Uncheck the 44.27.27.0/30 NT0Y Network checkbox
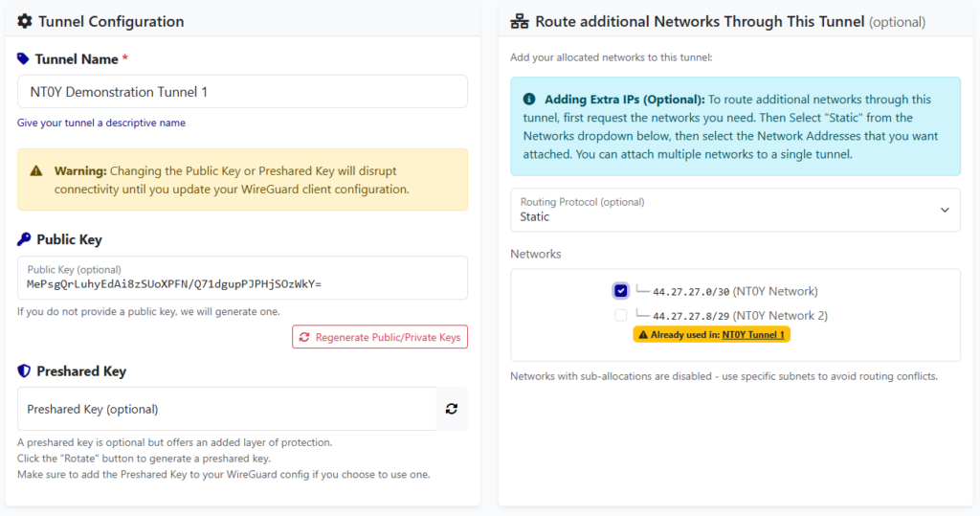The height and width of the screenshot is (516, 980). (x=621, y=291)
